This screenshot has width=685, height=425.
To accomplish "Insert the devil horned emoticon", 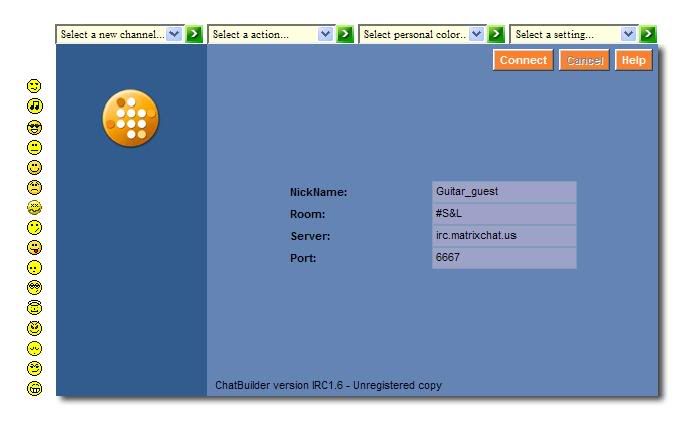I will [35, 328].
